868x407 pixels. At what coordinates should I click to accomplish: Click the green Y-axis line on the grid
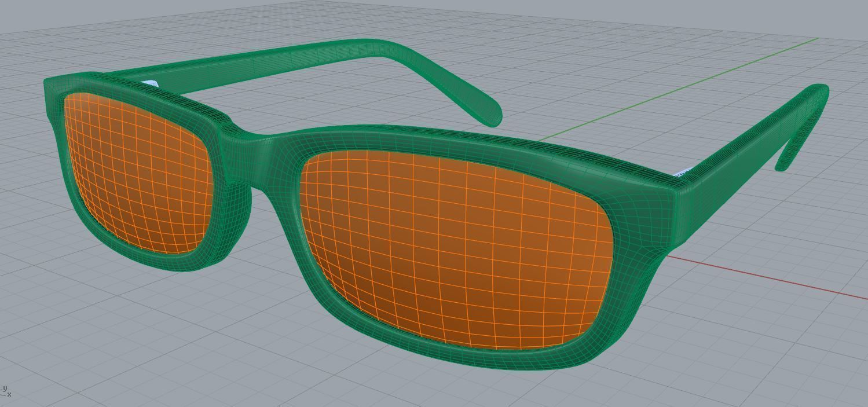pos(677,90)
